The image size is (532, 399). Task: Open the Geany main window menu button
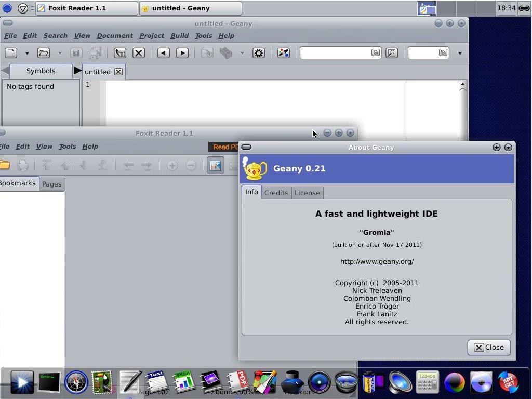8,23
